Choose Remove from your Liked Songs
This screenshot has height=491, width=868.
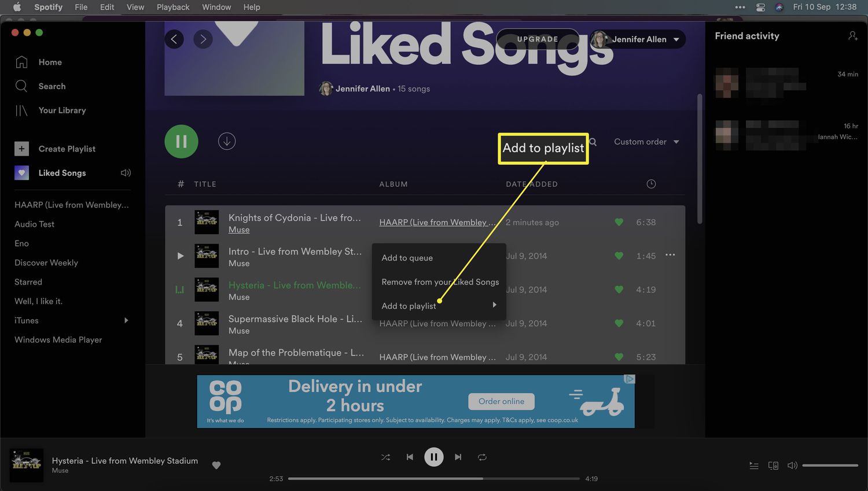[439, 282]
